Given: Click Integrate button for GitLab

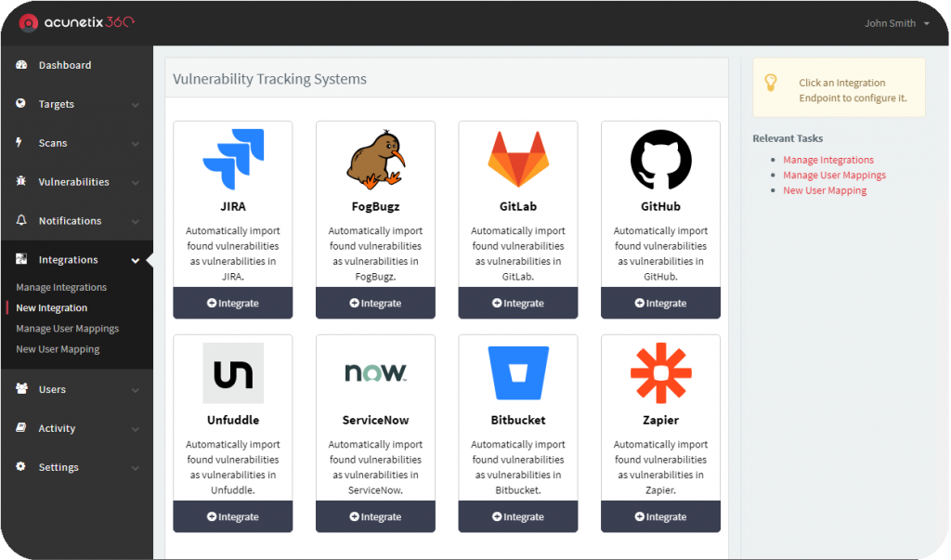Looking at the screenshot, I should [x=518, y=303].
